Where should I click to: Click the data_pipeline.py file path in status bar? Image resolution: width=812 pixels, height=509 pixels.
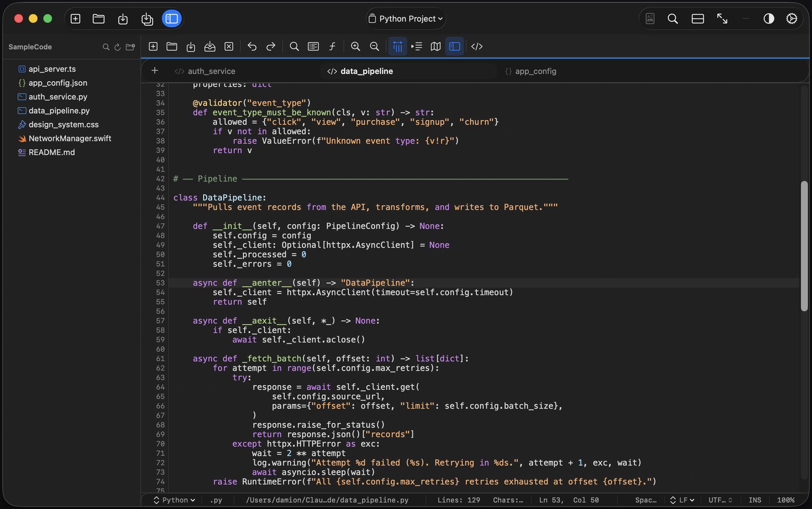[x=327, y=500]
